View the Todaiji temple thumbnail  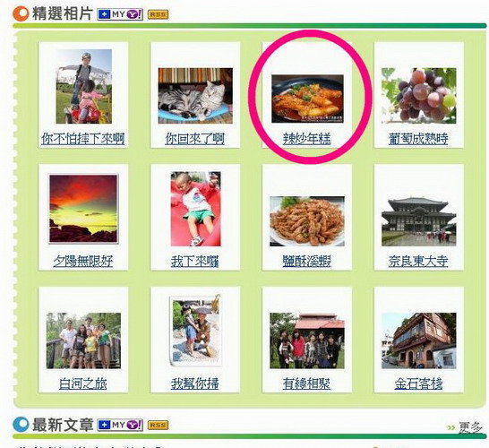click(x=419, y=221)
